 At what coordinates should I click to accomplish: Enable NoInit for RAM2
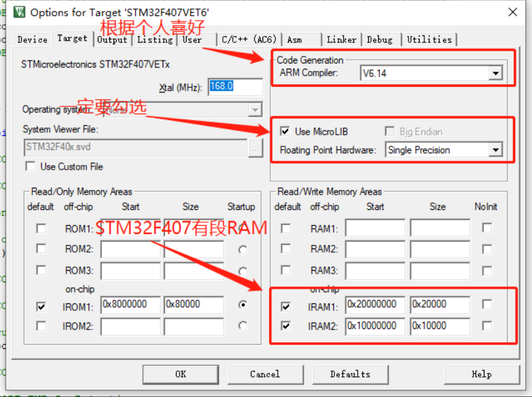(487, 250)
